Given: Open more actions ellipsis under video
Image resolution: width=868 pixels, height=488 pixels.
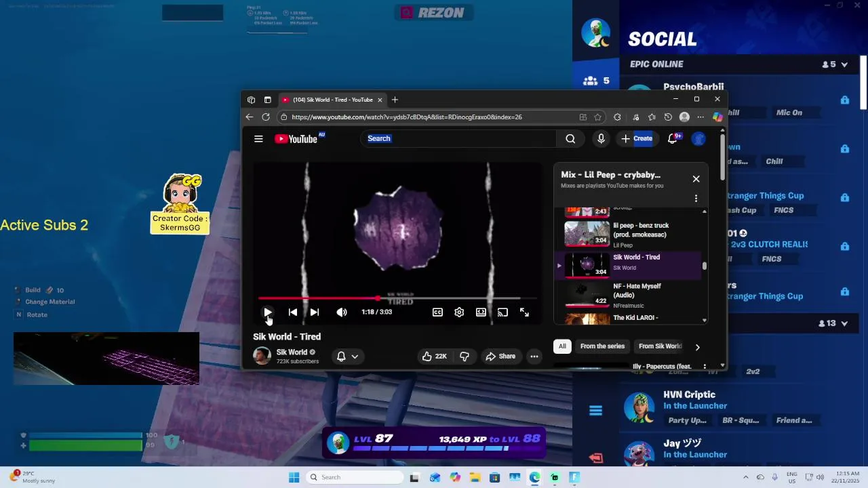Looking at the screenshot, I should point(534,356).
